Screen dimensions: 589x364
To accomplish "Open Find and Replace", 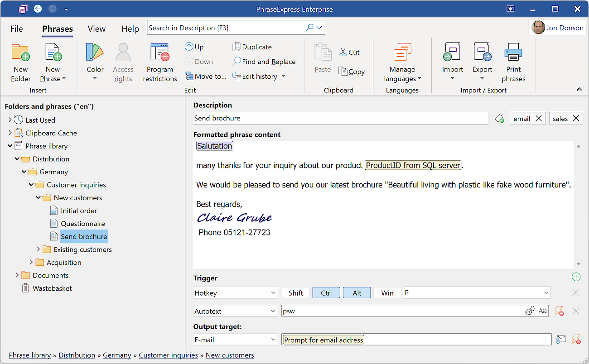I will point(264,62).
